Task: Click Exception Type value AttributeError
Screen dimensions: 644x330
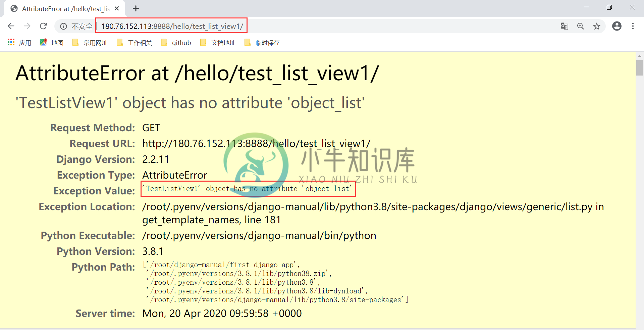Action: [175, 175]
